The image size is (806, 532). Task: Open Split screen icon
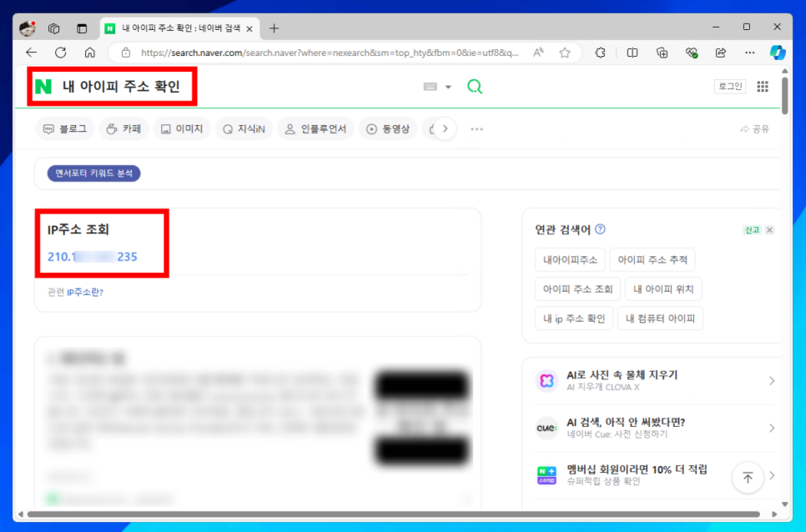[632, 53]
